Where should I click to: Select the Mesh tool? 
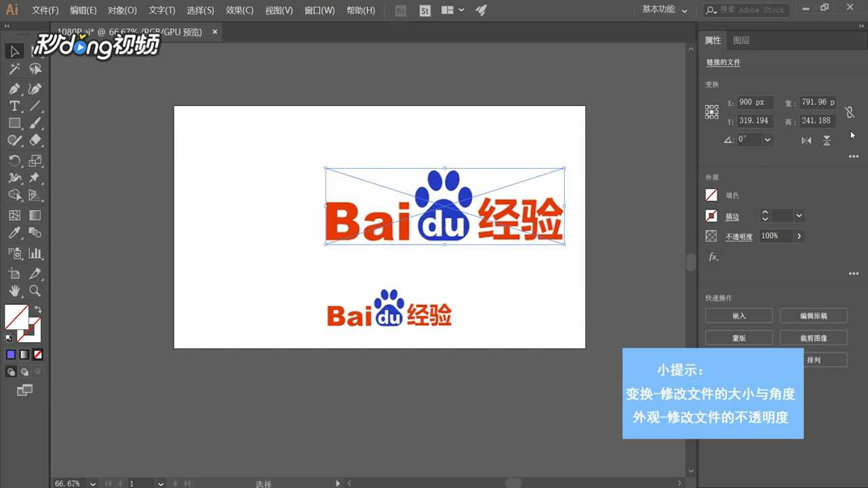[14, 216]
